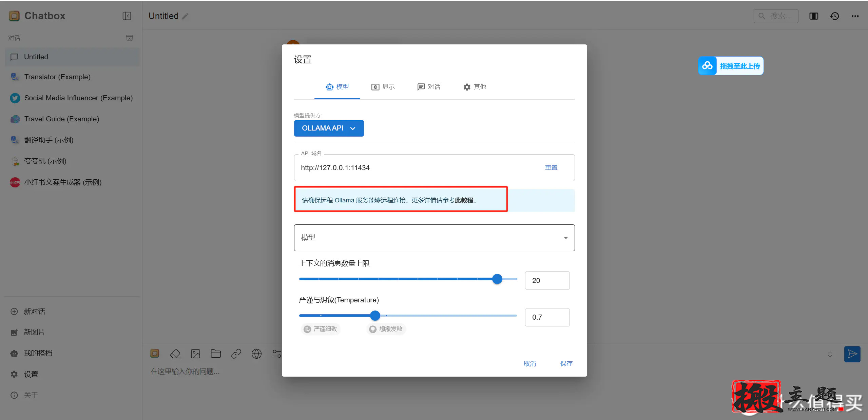Click 取消 to cancel settings changes
The height and width of the screenshot is (420, 868).
pyautogui.click(x=530, y=363)
